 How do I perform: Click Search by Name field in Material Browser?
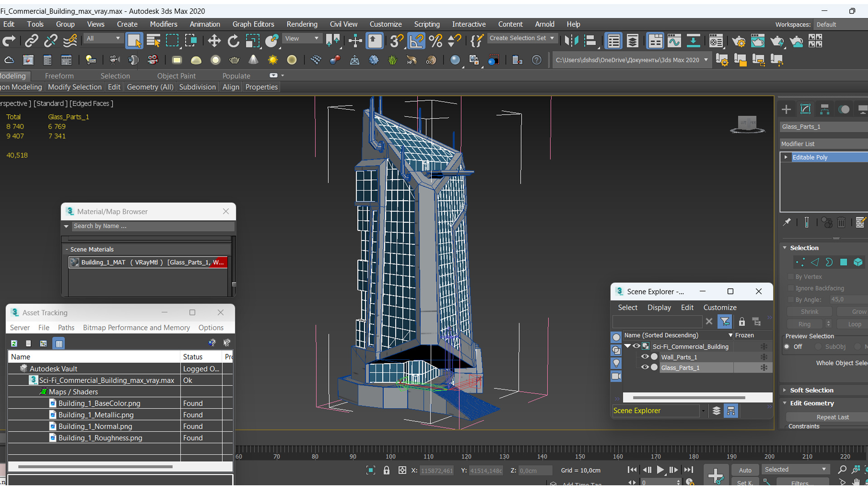(153, 226)
